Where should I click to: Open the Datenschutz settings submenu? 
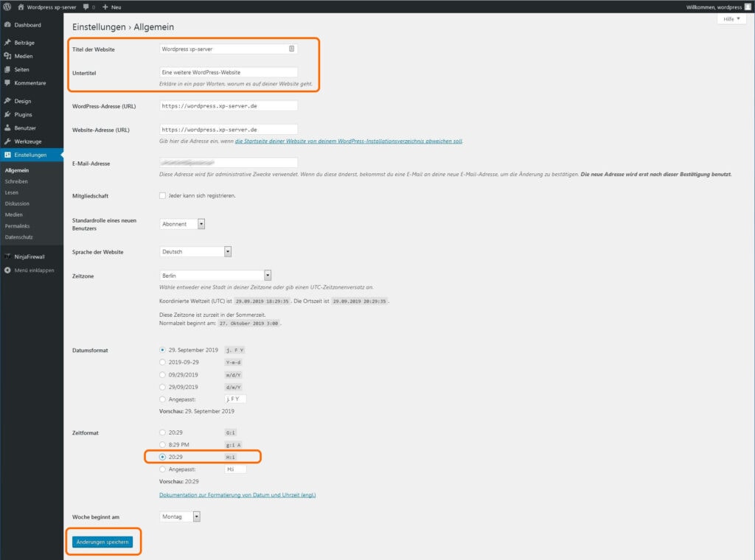pos(18,237)
